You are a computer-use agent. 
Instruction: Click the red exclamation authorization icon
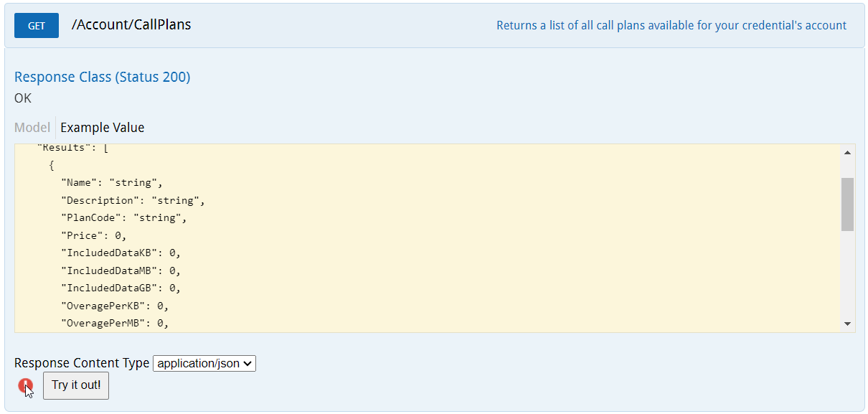tap(25, 386)
